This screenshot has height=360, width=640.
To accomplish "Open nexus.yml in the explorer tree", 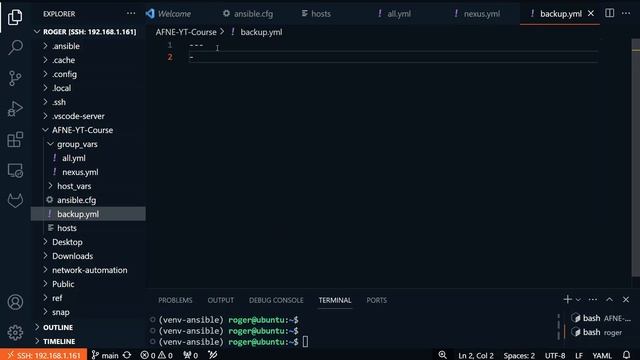I will 88,172.
